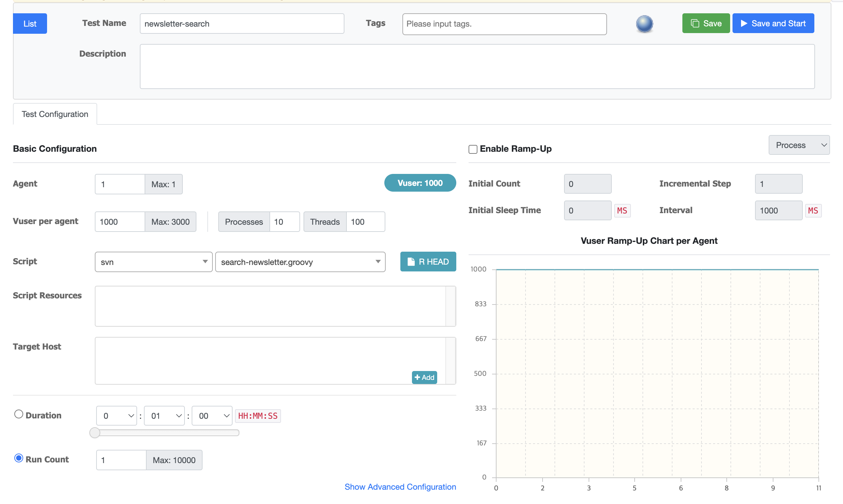
Task: Click Save and Start play button
Action: pos(773,24)
